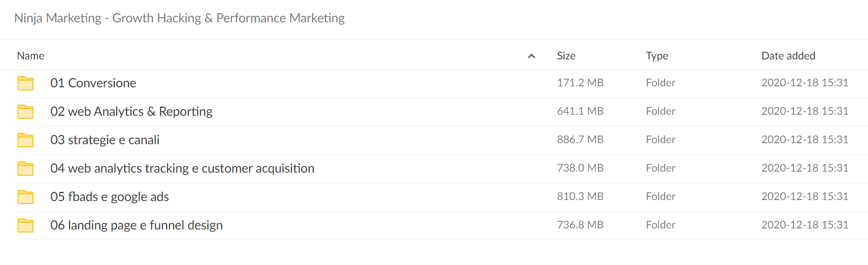This screenshot has width=868, height=265.
Task: Open folder icon beside 05 fbads e google ads
Action: coord(25,197)
